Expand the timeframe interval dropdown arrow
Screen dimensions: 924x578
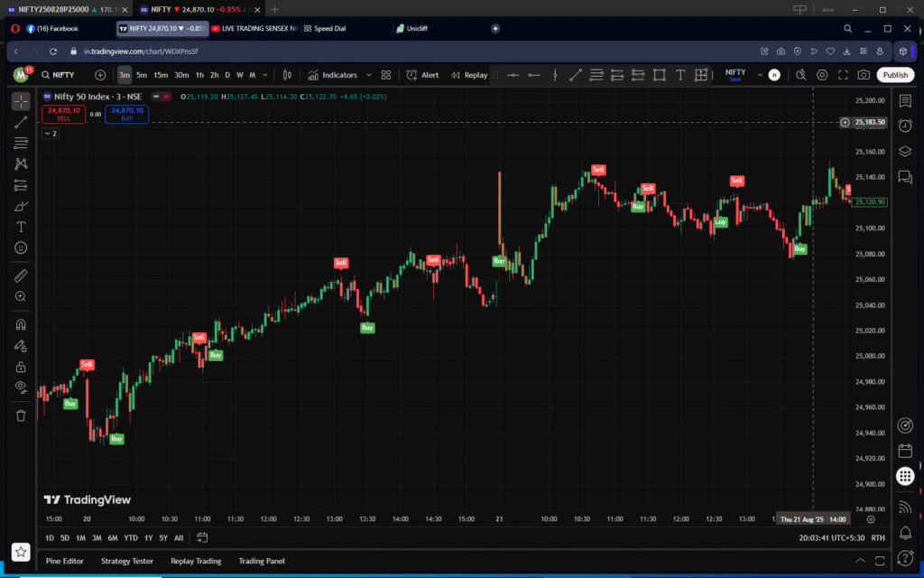pyautogui.click(x=264, y=75)
